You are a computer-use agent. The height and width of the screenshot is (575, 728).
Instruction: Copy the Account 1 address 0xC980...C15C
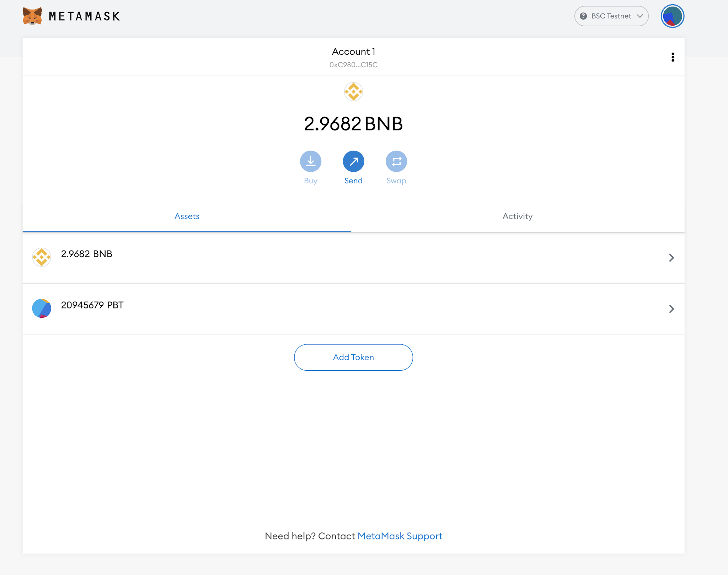pos(353,65)
